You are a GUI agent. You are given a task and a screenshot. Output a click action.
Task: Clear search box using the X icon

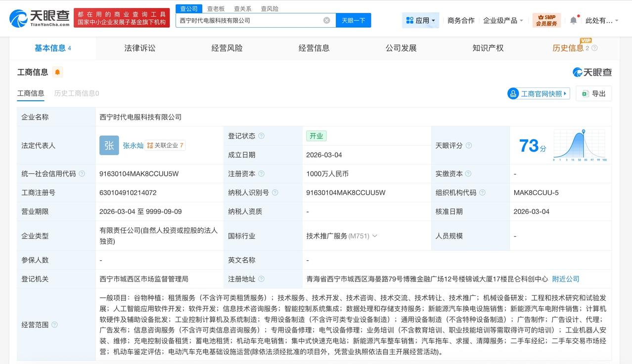click(326, 20)
